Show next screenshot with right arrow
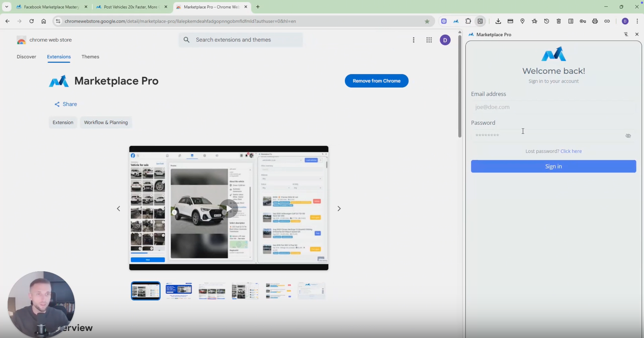The height and width of the screenshot is (338, 644). [339, 209]
